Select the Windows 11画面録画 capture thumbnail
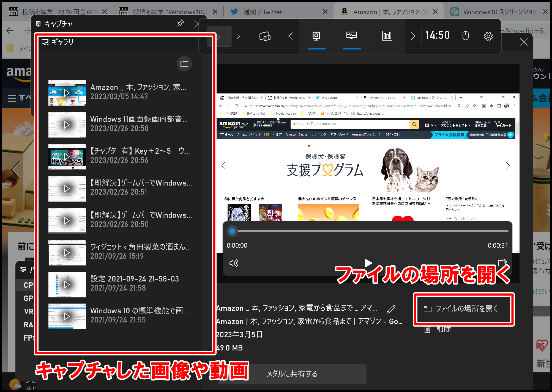 pos(67,125)
